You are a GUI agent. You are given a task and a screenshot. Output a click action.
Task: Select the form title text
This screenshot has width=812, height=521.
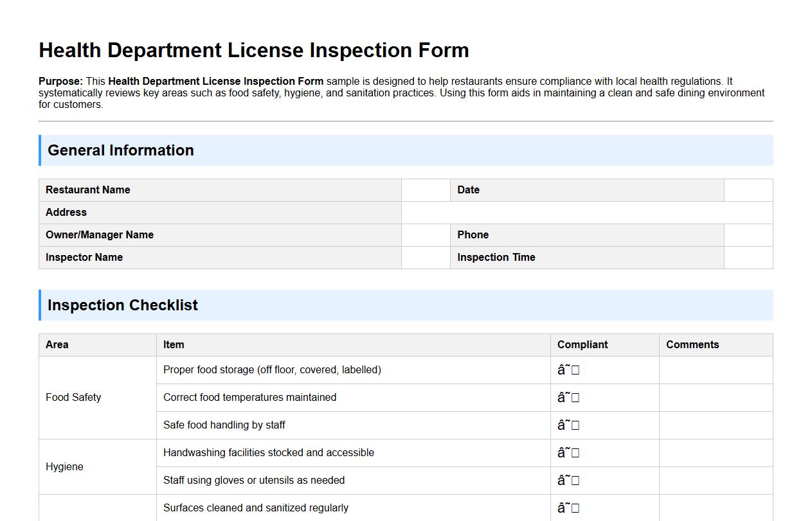coord(254,50)
